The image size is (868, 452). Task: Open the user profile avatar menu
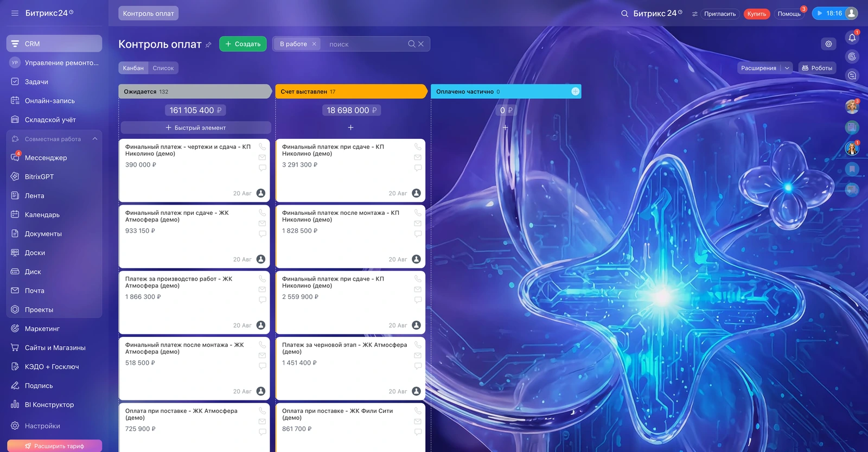pos(852,13)
